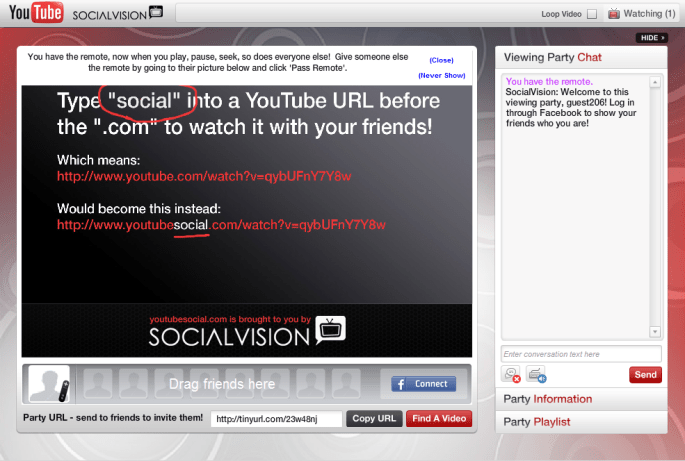Click "youtubesocial.com is brought to you by" text
This screenshot has width=685, height=461.
(x=230, y=319)
